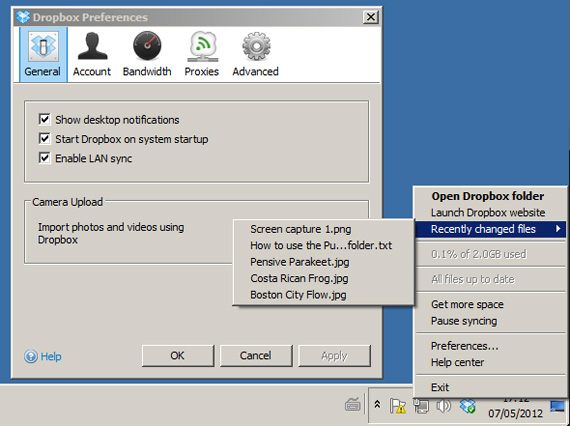Viewport: 570px width, 426px height.
Task: Open Help center from tray menu
Action: click(x=490, y=362)
